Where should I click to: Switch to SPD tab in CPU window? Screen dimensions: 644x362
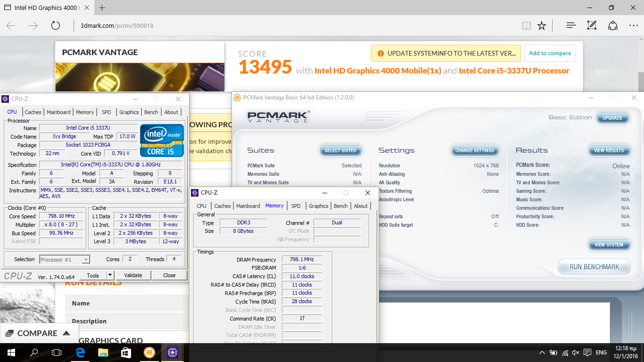click(x=107, y=112)
